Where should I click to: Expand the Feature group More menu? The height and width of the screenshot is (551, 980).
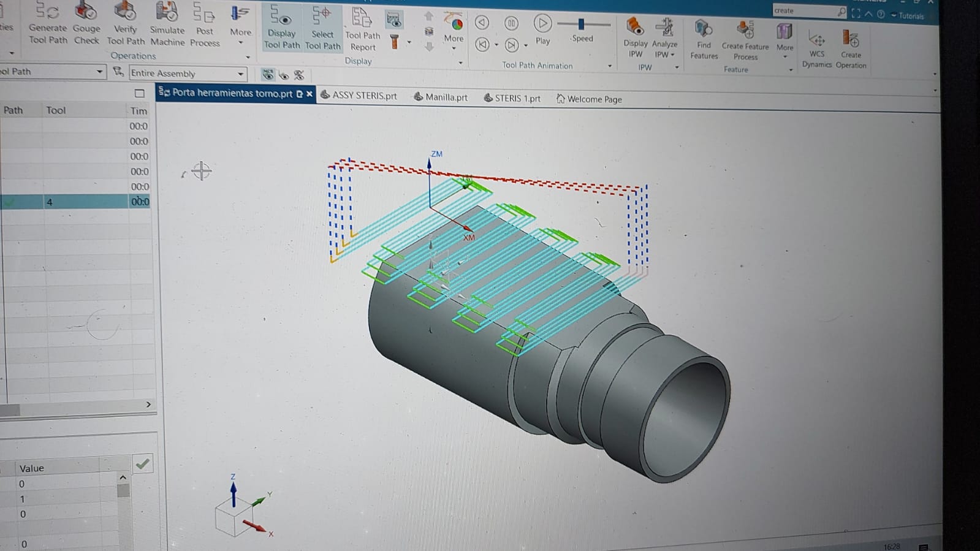784,42
